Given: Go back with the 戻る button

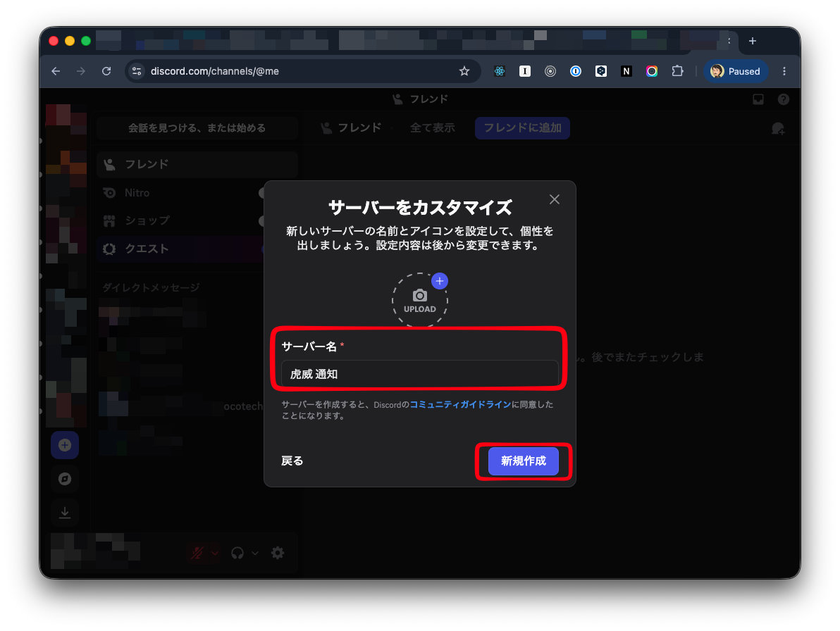Looking at the screenshot, I should 292,461.
